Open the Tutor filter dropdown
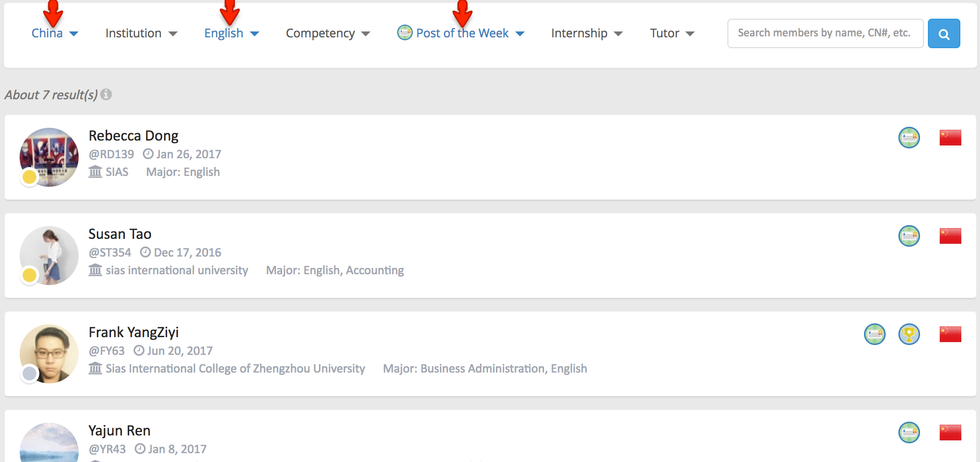The width and height of the screenshot is (980, 462). click(x=672, y=33)
